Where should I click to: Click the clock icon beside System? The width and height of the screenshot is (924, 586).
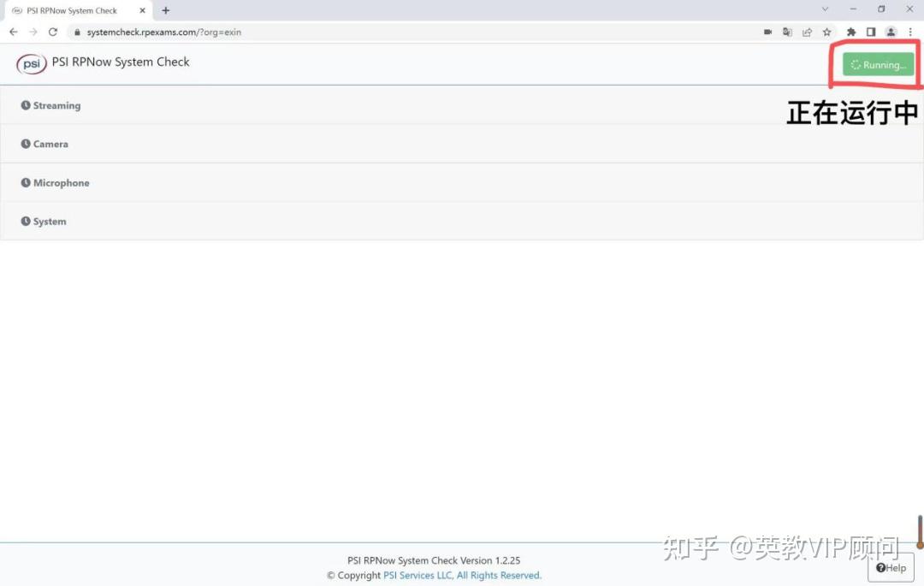24,221
